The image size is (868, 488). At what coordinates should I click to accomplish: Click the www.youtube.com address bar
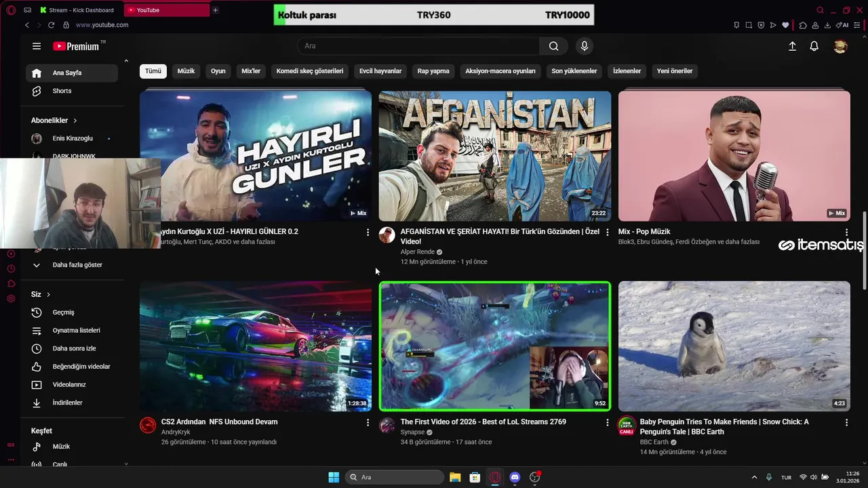[102, 25]
